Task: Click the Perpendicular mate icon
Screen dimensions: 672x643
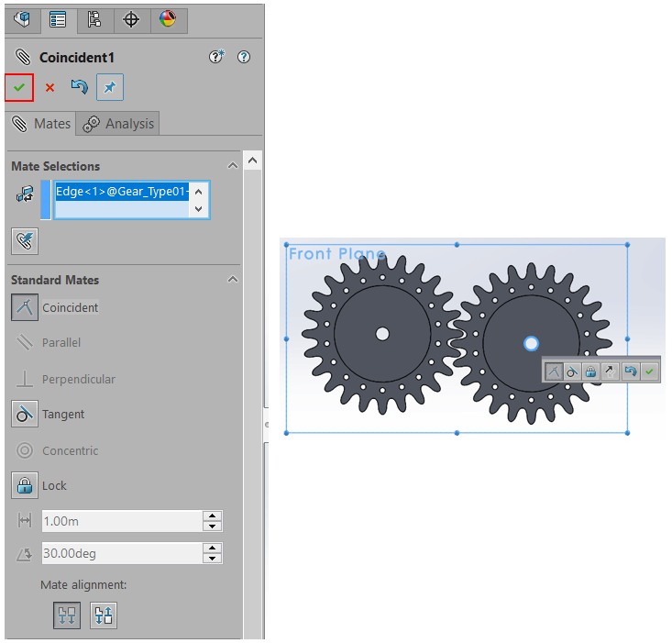Action: (25, 379)
